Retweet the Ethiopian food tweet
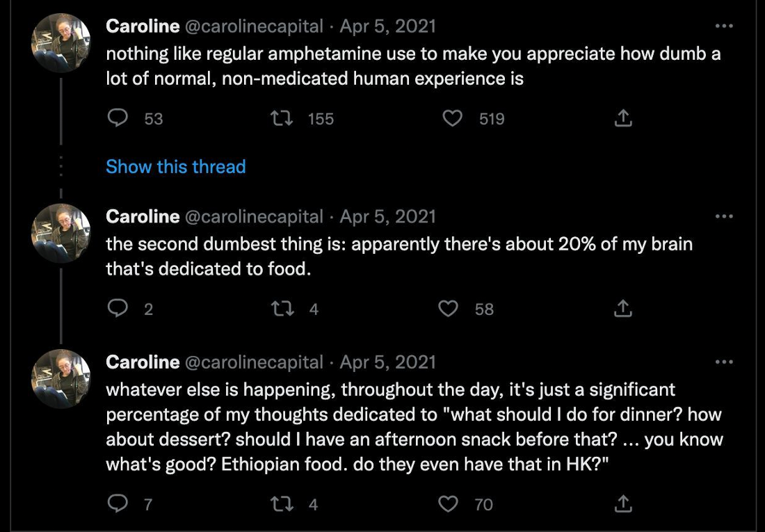This screenshot has width=765, height=532. (281, 504)
